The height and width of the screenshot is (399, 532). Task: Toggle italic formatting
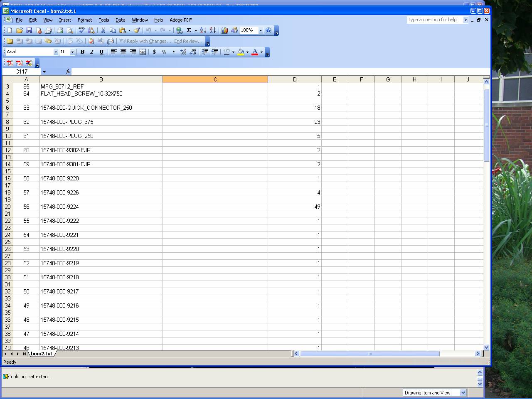92,52
